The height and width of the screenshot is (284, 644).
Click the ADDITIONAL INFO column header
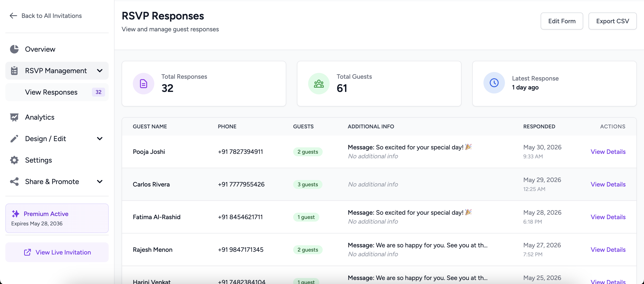(371, 127)
